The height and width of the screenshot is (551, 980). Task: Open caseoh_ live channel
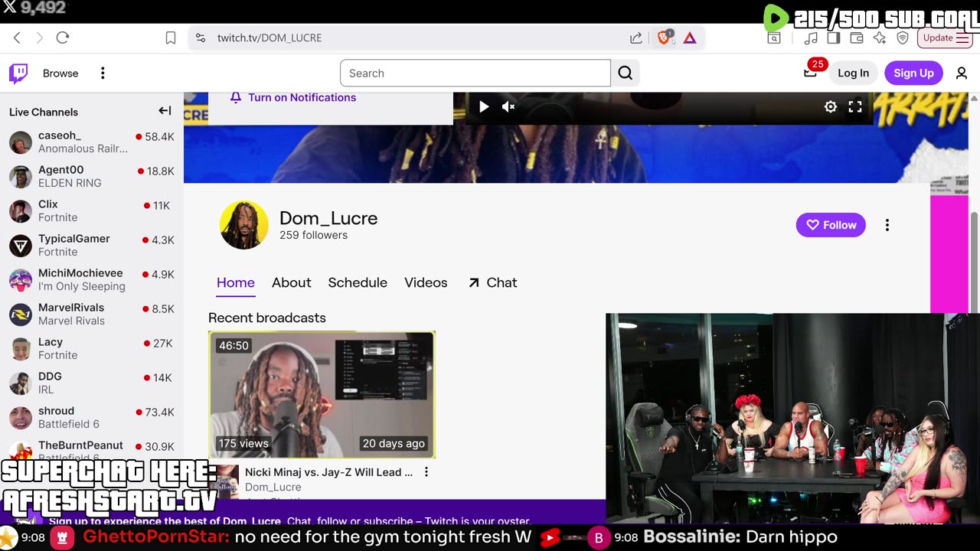(x=92, y=142)
